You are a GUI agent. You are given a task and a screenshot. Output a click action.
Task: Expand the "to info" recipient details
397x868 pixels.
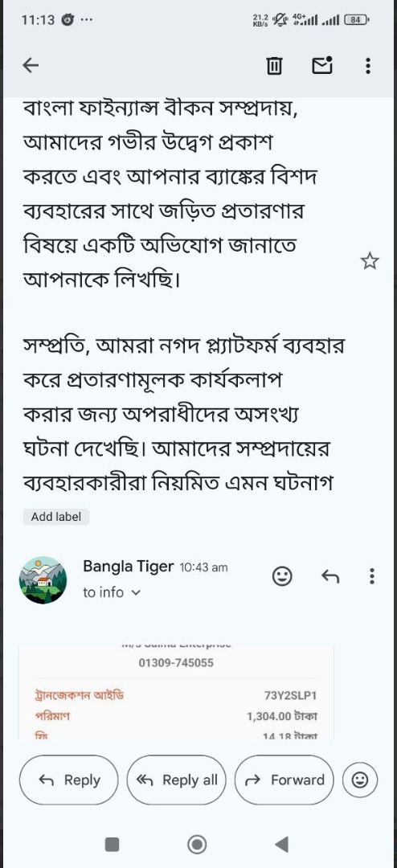[x=112, y=592]
